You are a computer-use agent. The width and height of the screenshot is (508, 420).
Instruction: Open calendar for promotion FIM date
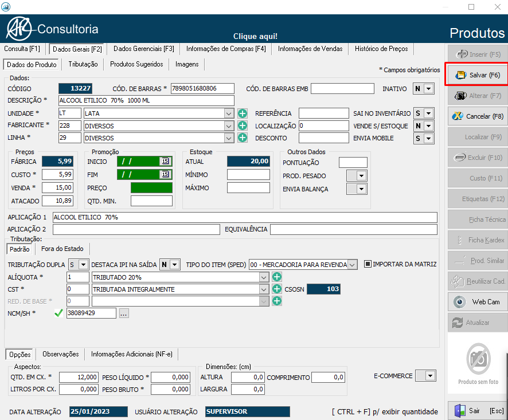click(165, 174)
